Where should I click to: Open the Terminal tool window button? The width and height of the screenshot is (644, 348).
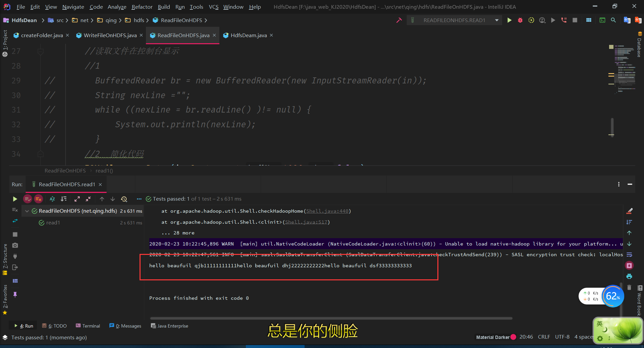click(x=88, y=326)
